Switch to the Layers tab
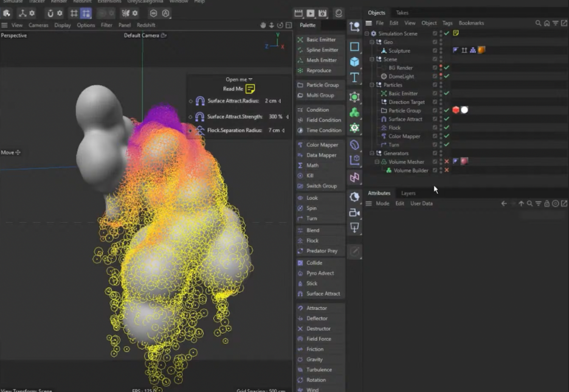This screenshot has height=392, width=569. pos(409,193)
